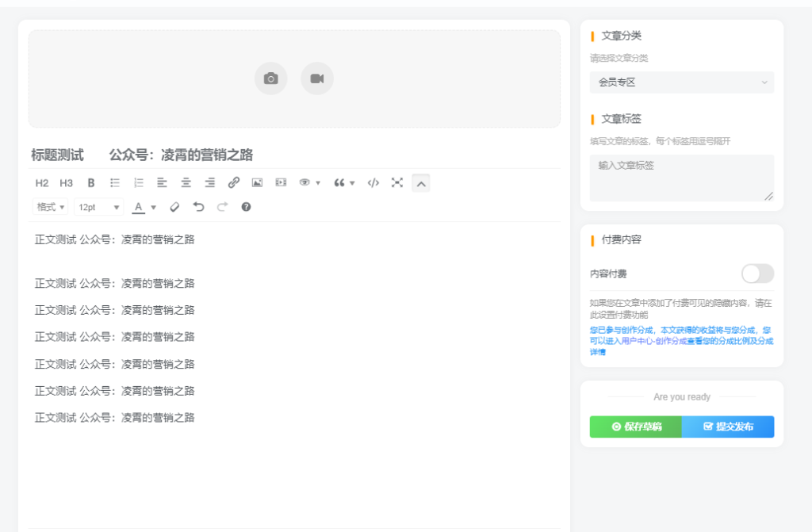This screenshot has width=812, height=532.
Task: Toggle bold formatting in the editor
Action: tap(90, 182)
